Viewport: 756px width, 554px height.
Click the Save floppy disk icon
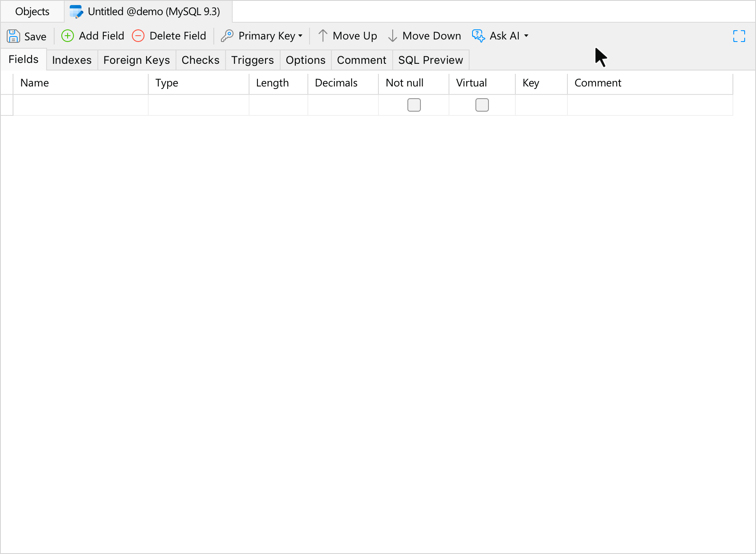pyautogui.click(x=13, y=36)
